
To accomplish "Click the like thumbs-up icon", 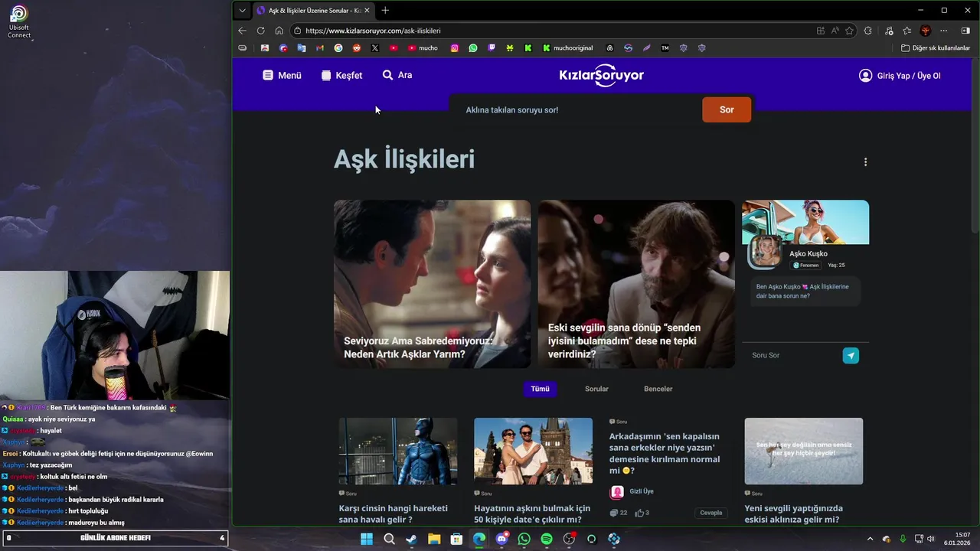I will [639, 513].
